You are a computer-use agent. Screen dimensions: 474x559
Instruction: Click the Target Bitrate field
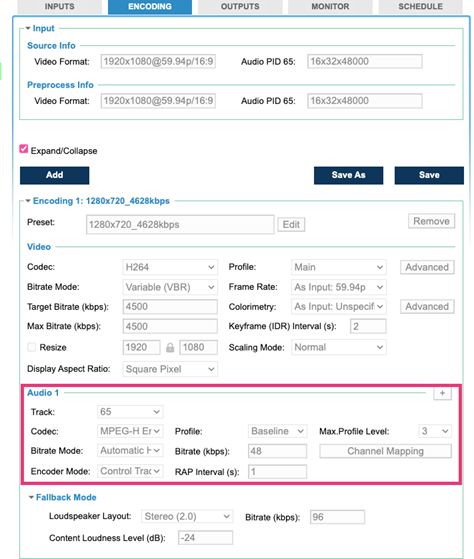170,307
